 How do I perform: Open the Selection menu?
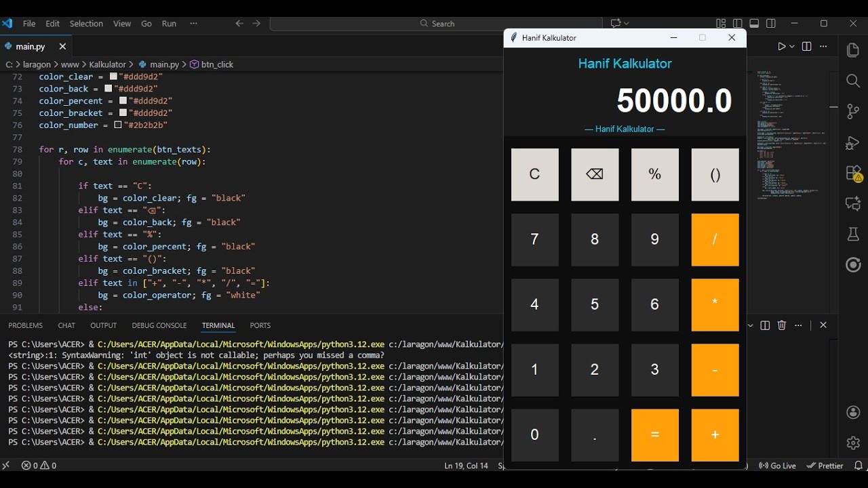[86, 24]
